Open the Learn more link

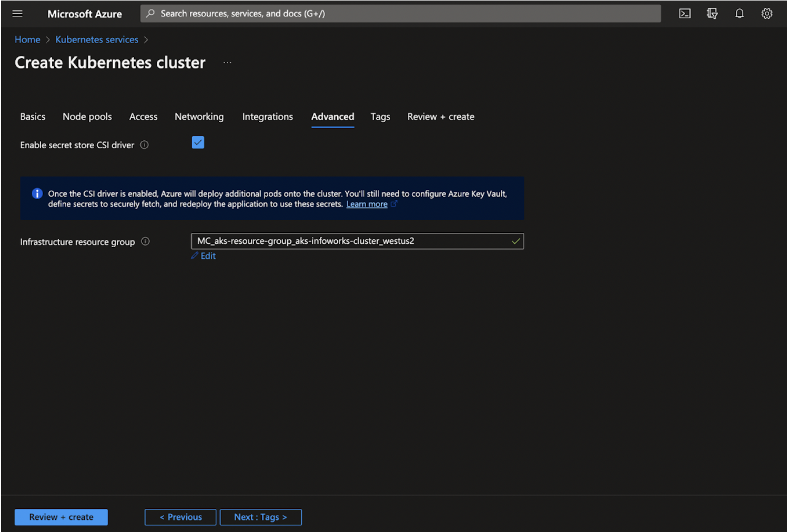367,204
